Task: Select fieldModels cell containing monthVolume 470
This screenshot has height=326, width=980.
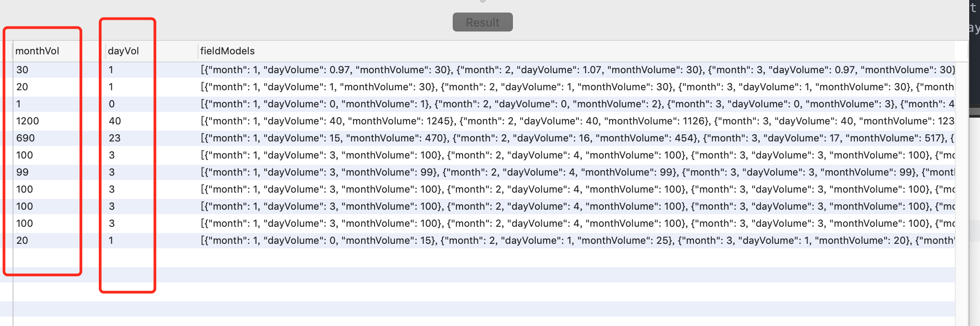Action: (x=577, y=138)
